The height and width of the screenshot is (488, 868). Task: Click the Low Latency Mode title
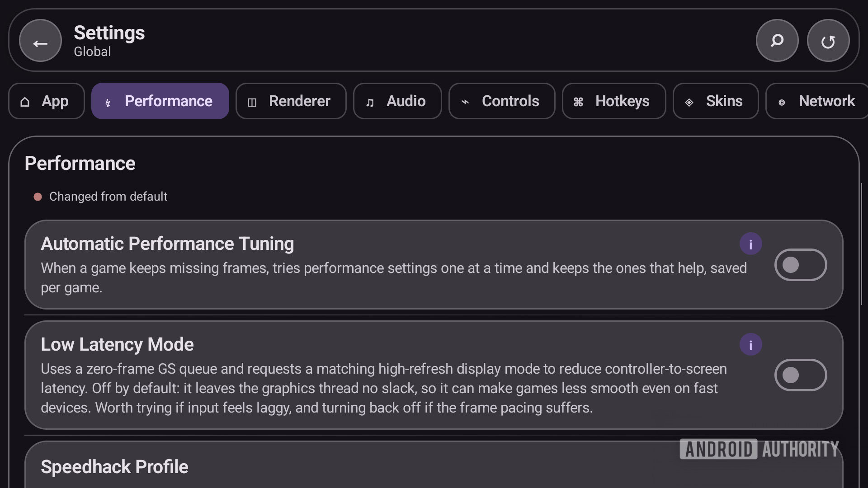click(x=117, y=345)
